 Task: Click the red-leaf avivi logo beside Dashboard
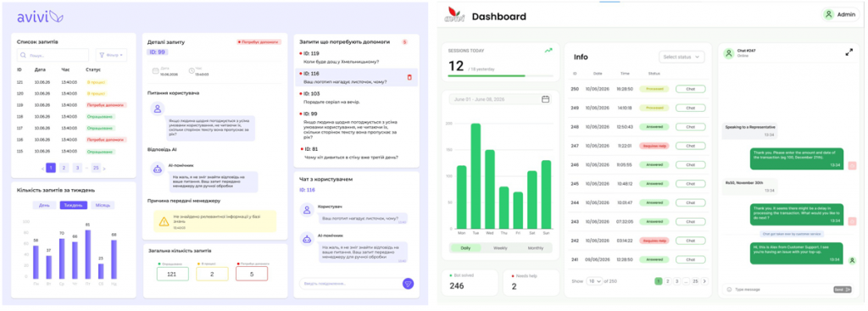453,15
